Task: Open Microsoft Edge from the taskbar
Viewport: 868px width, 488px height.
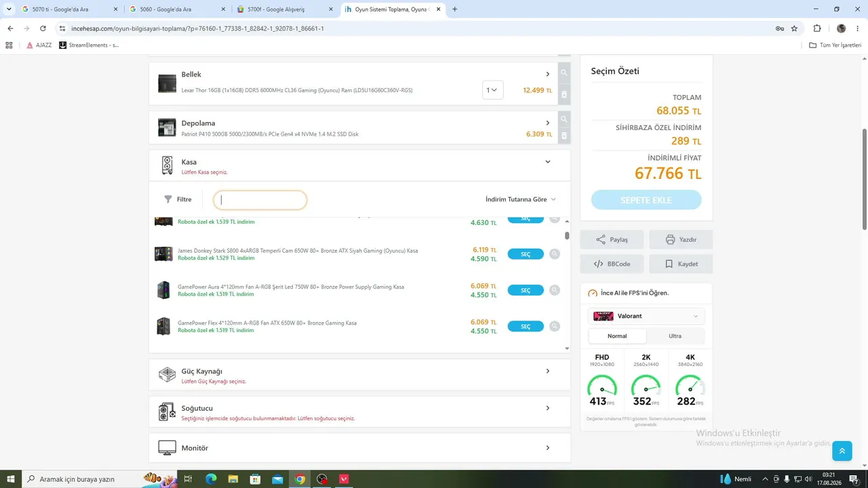Action: pos(210,479)
